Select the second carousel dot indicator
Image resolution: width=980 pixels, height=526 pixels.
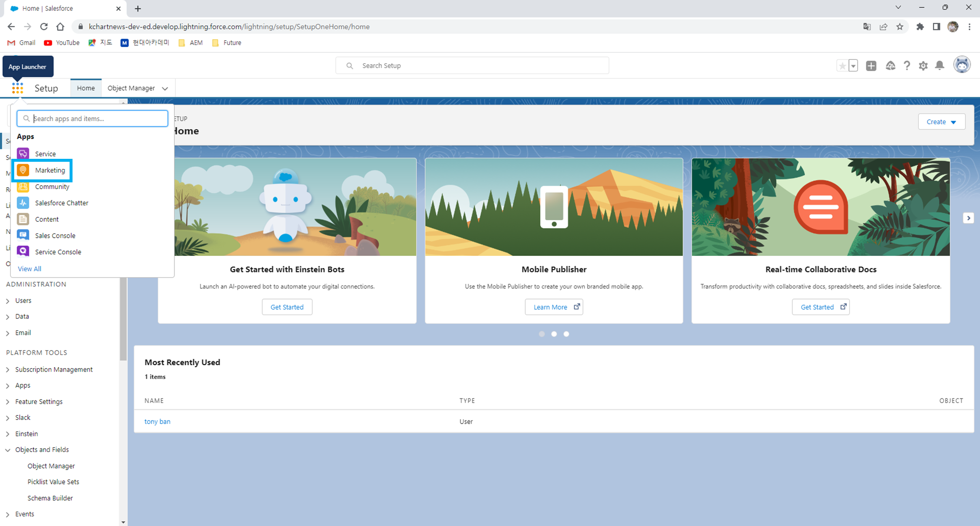tap(554, 334)
